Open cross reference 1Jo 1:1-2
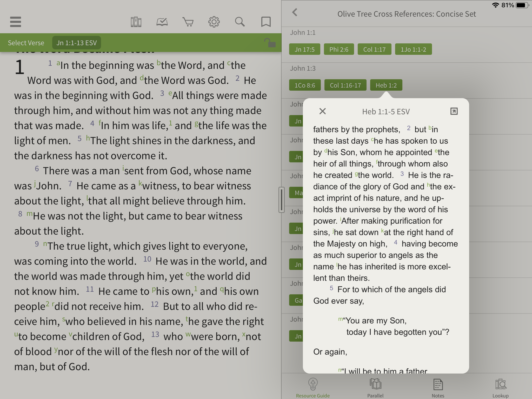Image resolution: width=532 pixels, height=399 pixels. click(413, 49)
